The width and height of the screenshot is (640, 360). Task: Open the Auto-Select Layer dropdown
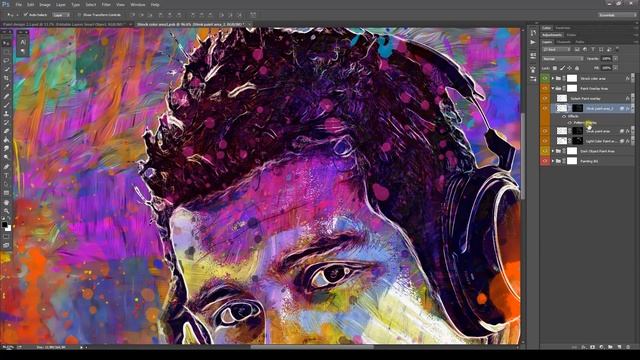point(61,15)
